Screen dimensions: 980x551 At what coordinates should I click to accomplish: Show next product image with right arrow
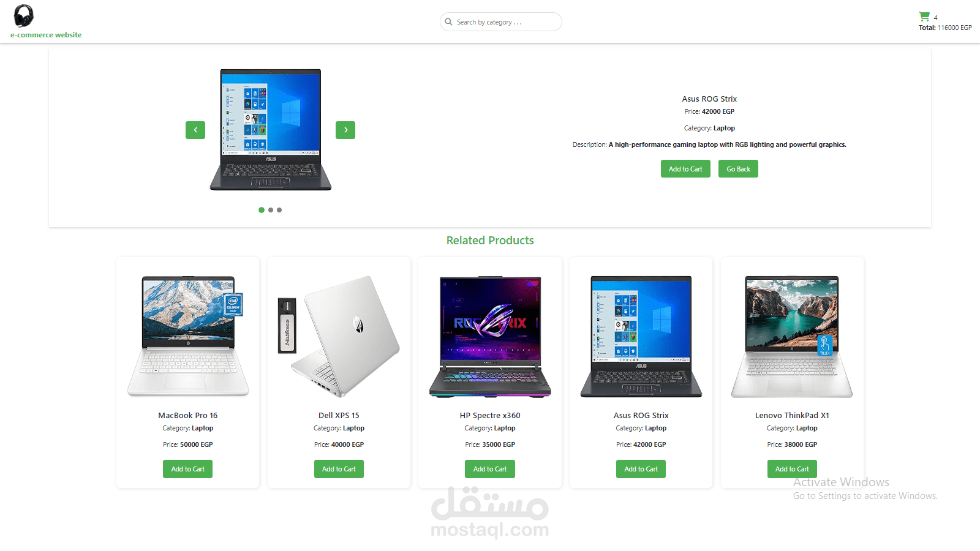pos(345,130)
